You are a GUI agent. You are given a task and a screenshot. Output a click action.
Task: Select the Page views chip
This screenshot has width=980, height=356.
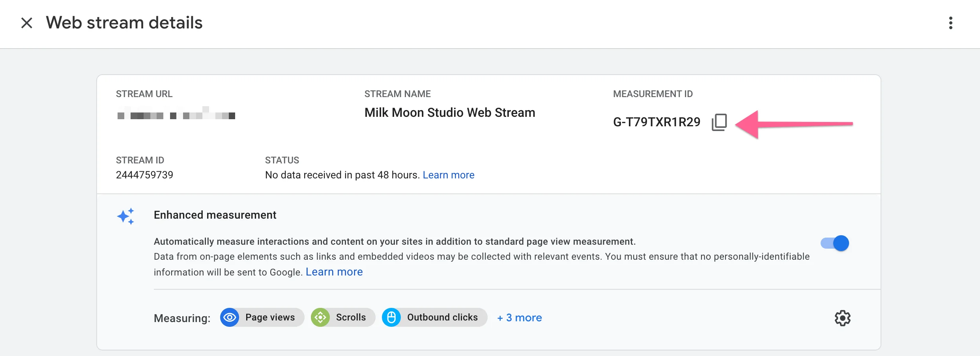(262, 317)
